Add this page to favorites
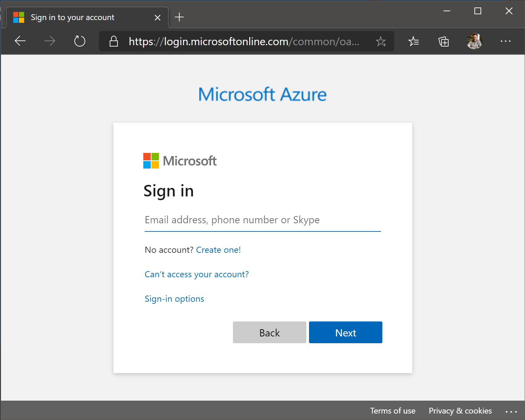The image size is (525, 420). tap(381, 41)
